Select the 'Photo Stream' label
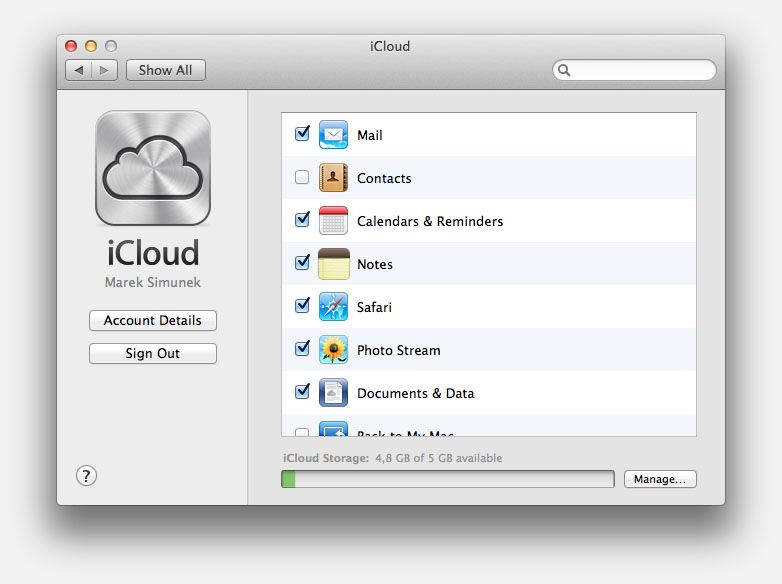 tap(398, 350)
